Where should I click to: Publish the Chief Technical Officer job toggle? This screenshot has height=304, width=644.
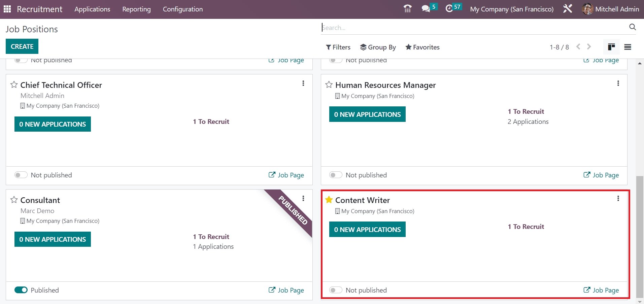point(21,175)
